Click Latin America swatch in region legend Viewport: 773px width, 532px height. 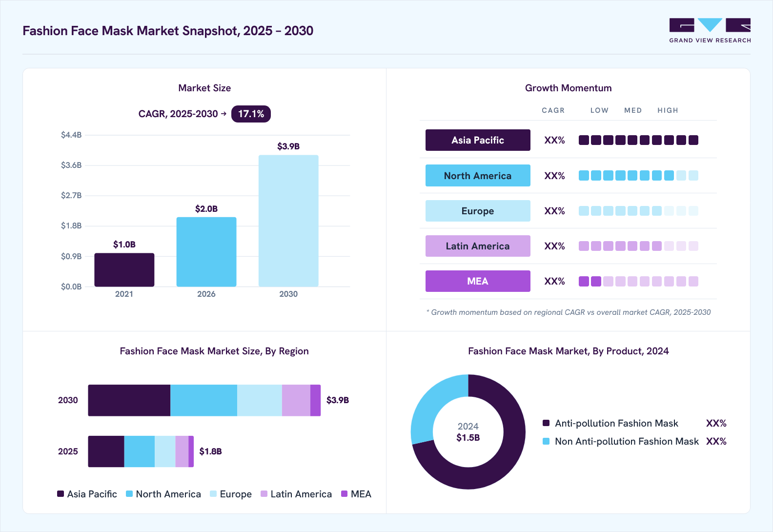point(264,494)
